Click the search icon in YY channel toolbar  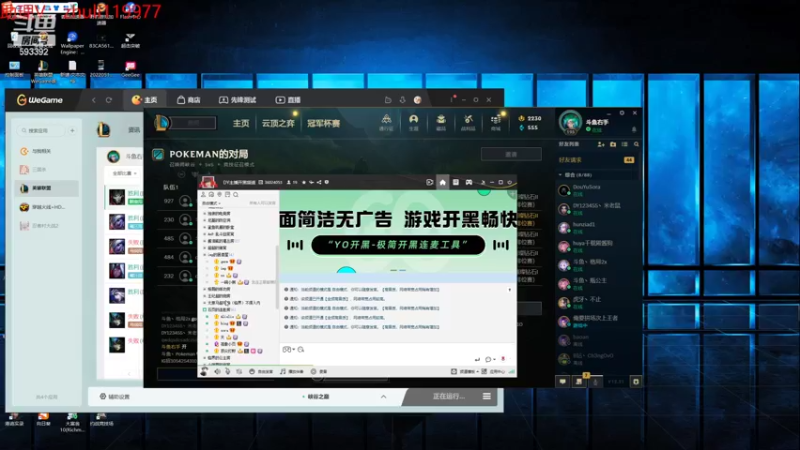pyautogui.click(x=236, y=194)
